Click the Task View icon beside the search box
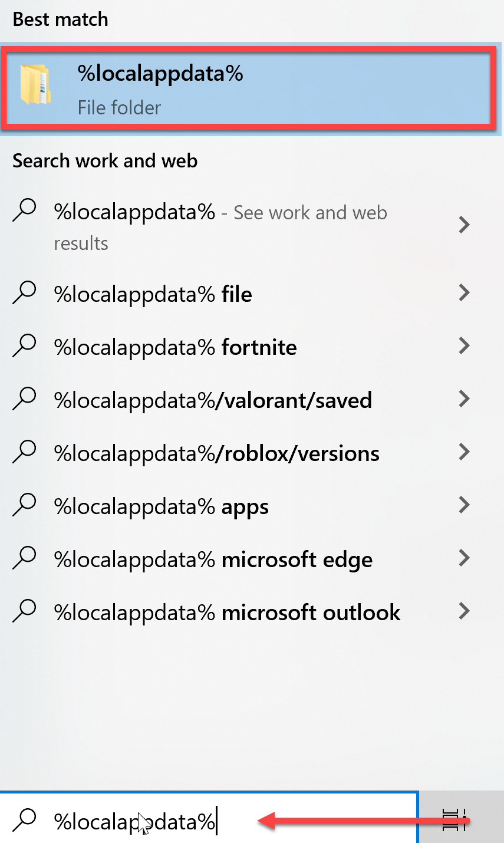Viewport: 504px width, 843px height. tap(455, 819)
